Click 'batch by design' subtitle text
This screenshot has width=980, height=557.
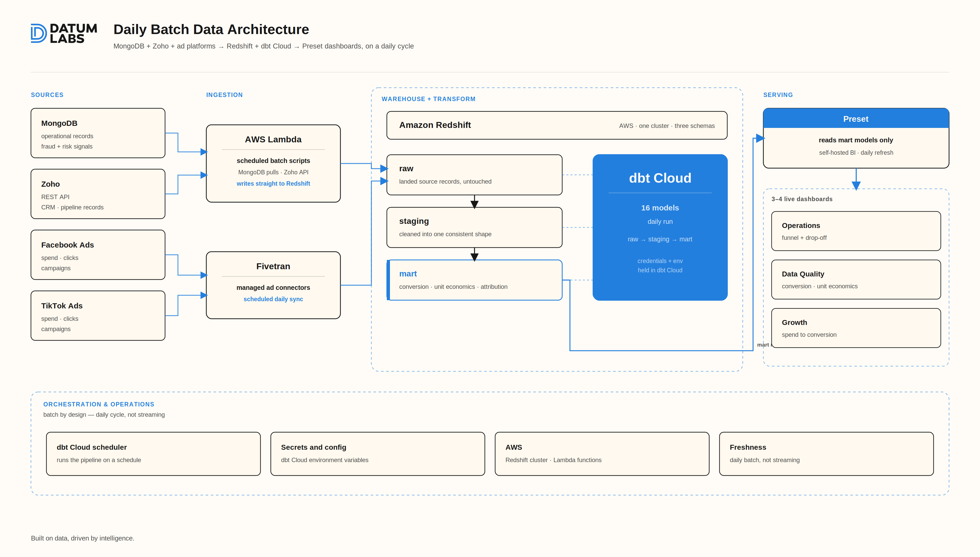point(104,415)
